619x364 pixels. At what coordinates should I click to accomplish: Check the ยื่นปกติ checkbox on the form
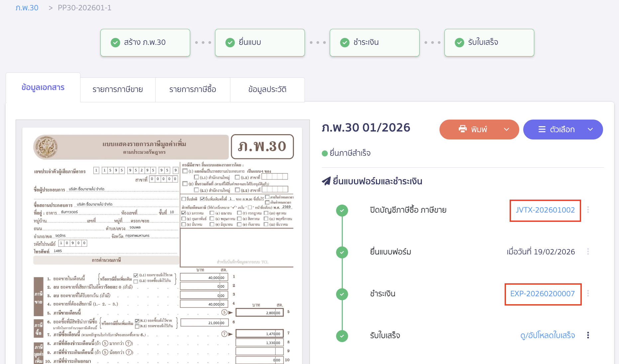(184, 199)
